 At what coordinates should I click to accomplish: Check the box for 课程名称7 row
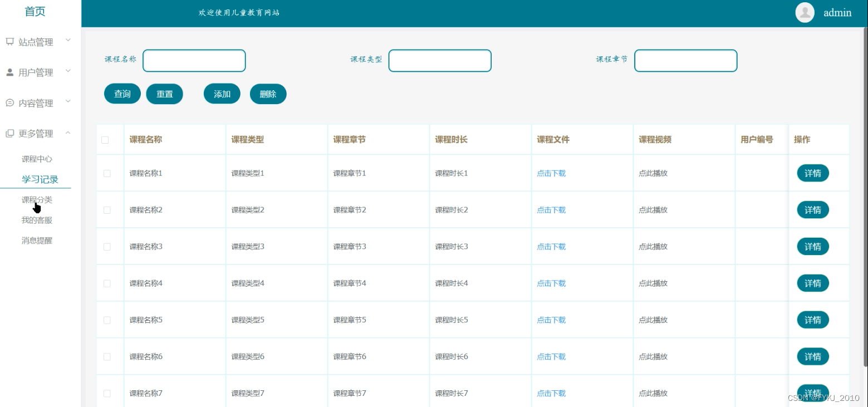click(107, 394)
